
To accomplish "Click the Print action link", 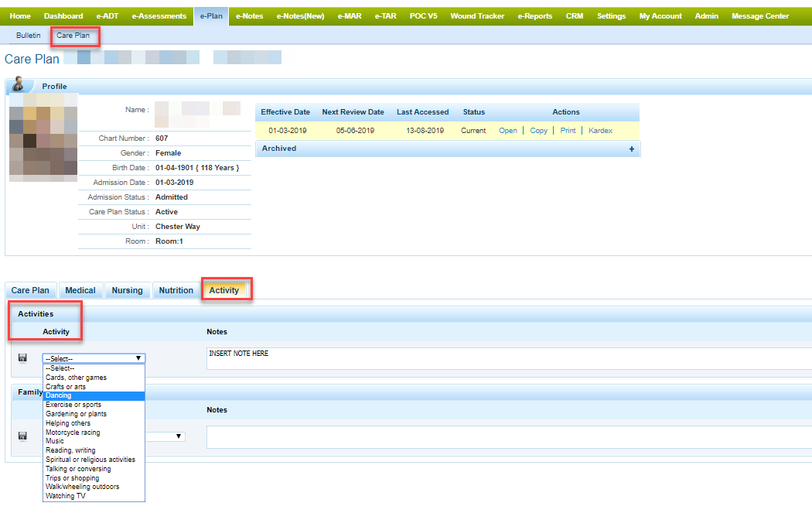I will click(x=568, y=131).
